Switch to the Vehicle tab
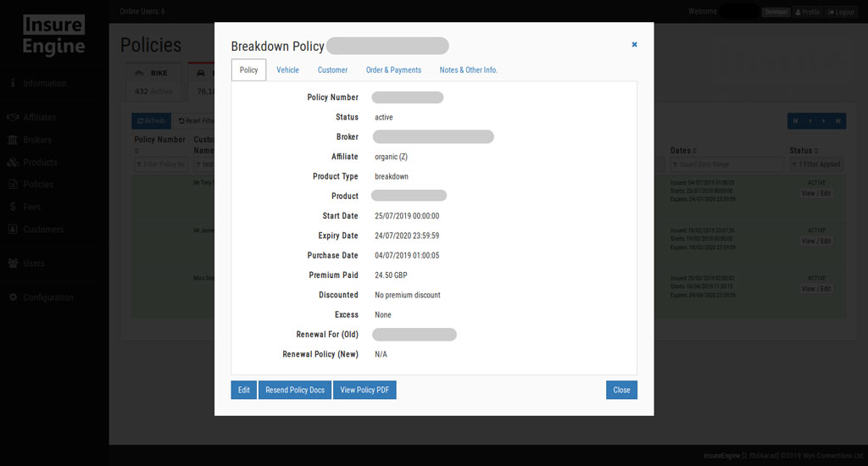This screenshot has width=868, height=466. [x=287, y=70]
